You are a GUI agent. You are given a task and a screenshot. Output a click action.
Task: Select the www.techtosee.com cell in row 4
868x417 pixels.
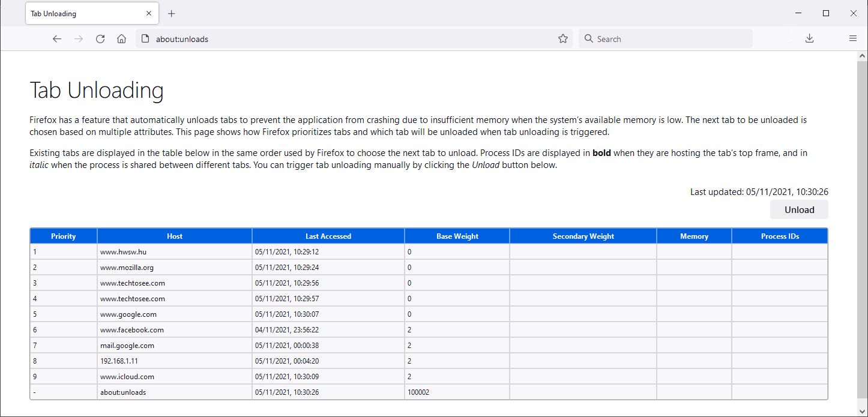175,299
